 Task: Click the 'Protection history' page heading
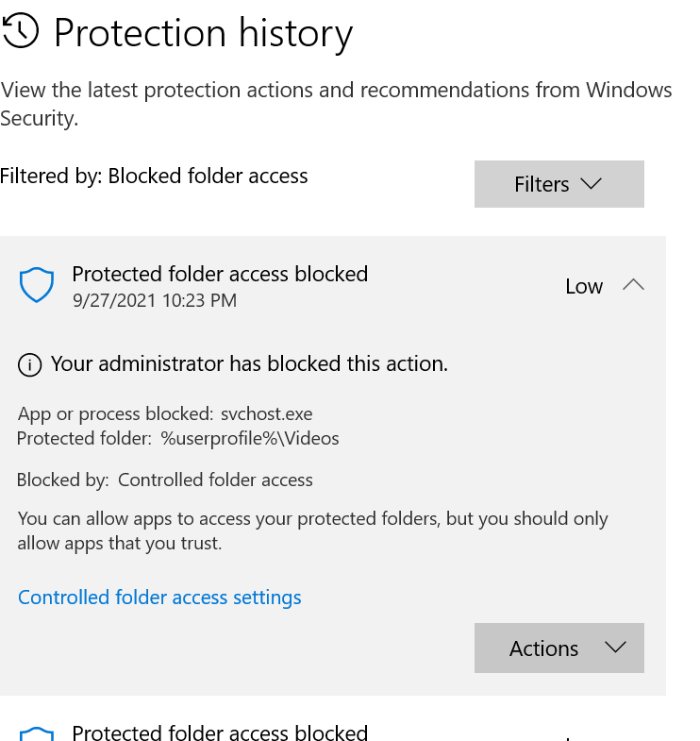pos(203,34)
